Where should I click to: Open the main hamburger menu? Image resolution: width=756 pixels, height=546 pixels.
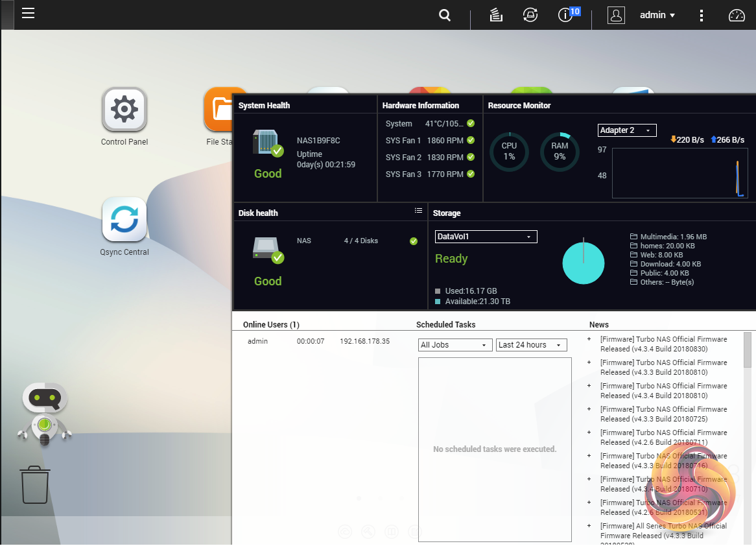coord(28,14)
